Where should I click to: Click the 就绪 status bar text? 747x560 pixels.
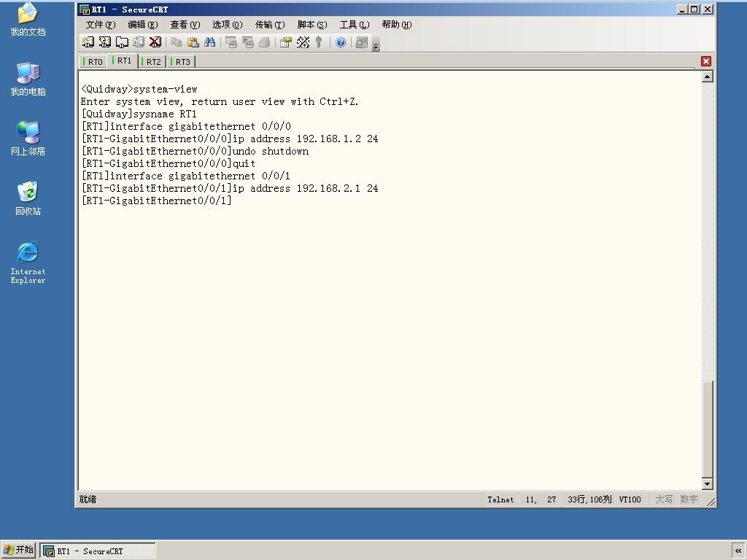(x=88, y=499)
